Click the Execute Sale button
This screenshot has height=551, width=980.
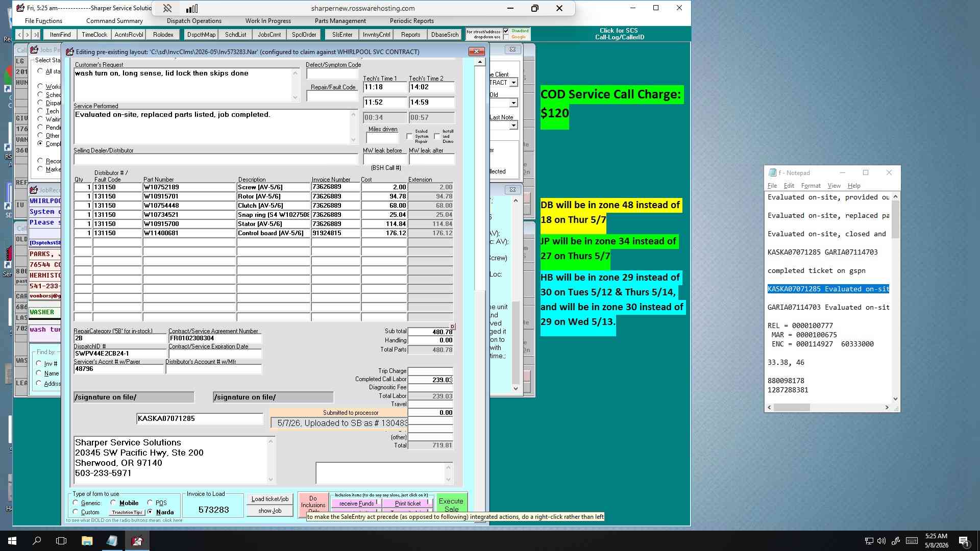coord(451,504)
